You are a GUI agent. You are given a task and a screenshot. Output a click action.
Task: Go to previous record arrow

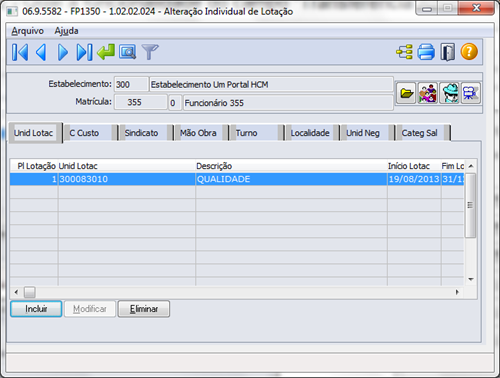[x=41, y=52]
